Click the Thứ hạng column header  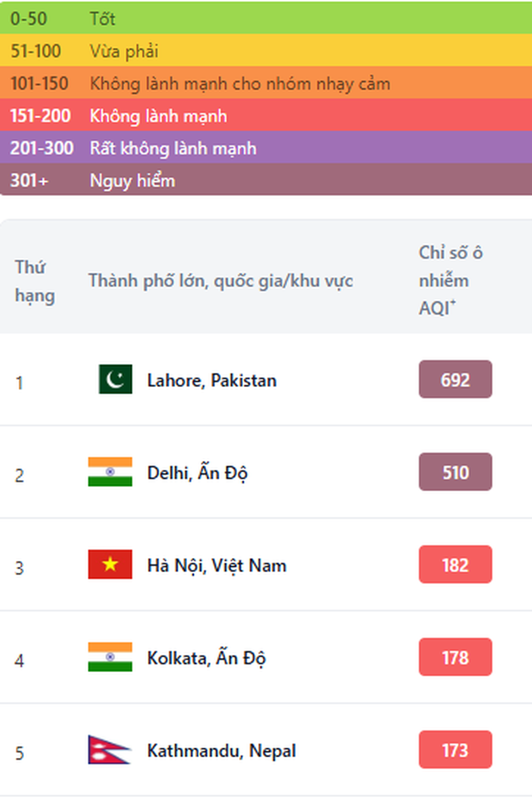tap(35, 281)
